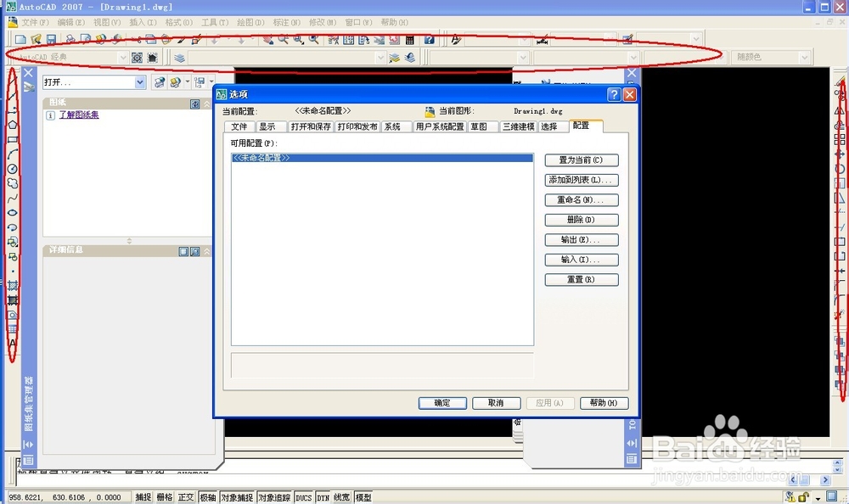Select the Revision Cloud tool

pyautogui.click(x=13, y=183)
